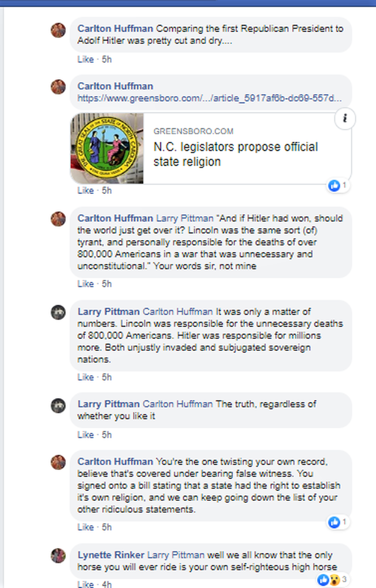Click Carlton Huffman's avatar on first comment
Screen dimensions: 376x588
[x=58, y=30]
